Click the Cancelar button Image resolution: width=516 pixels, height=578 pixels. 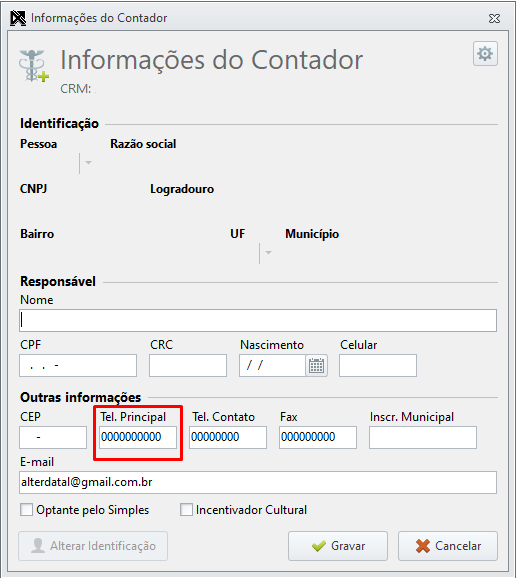[x=448, y=546]
